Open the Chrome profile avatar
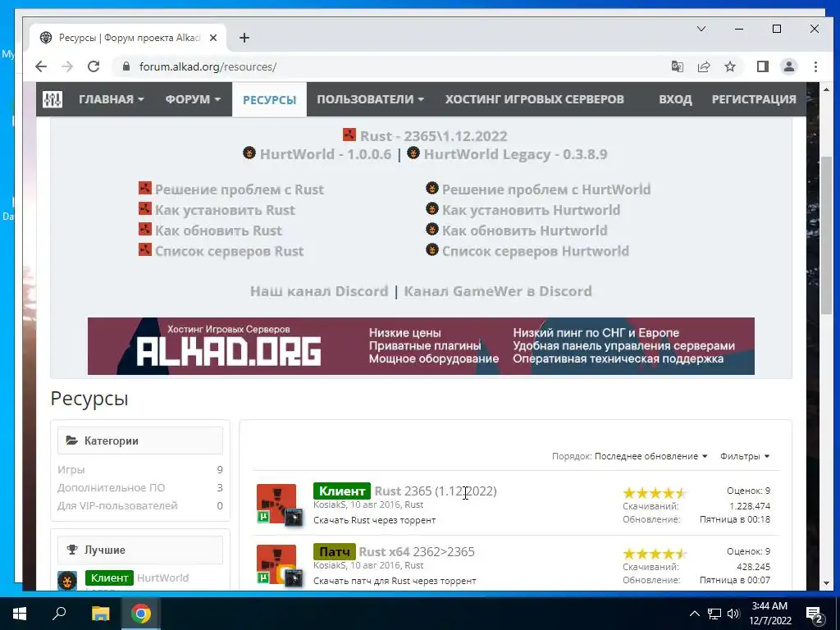 (x=788, y=66)
